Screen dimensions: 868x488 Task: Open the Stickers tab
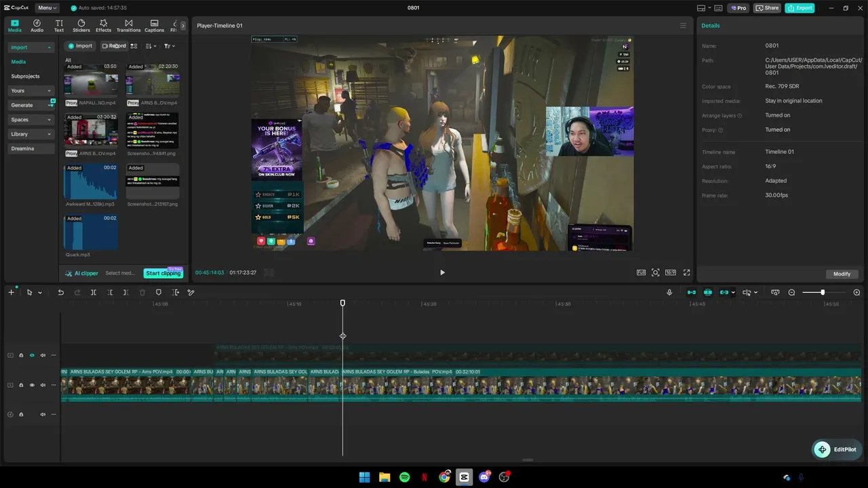click(x=81, y=26)
